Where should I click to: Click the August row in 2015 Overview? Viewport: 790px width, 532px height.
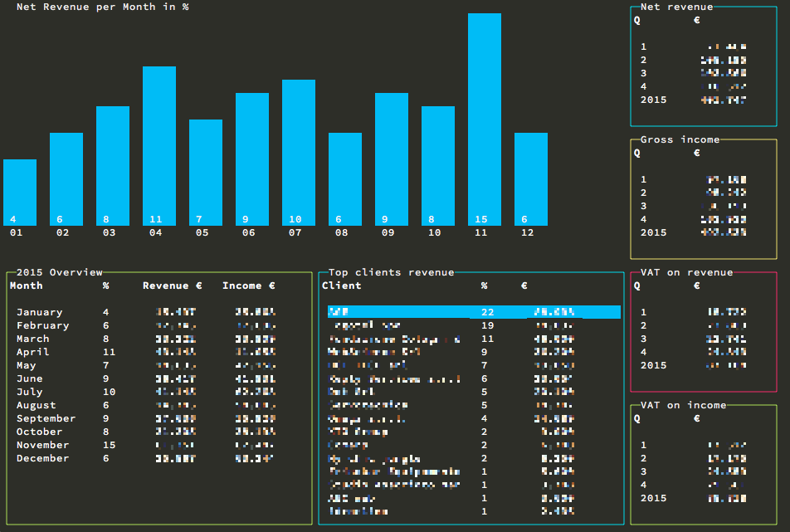click(146, 405)
